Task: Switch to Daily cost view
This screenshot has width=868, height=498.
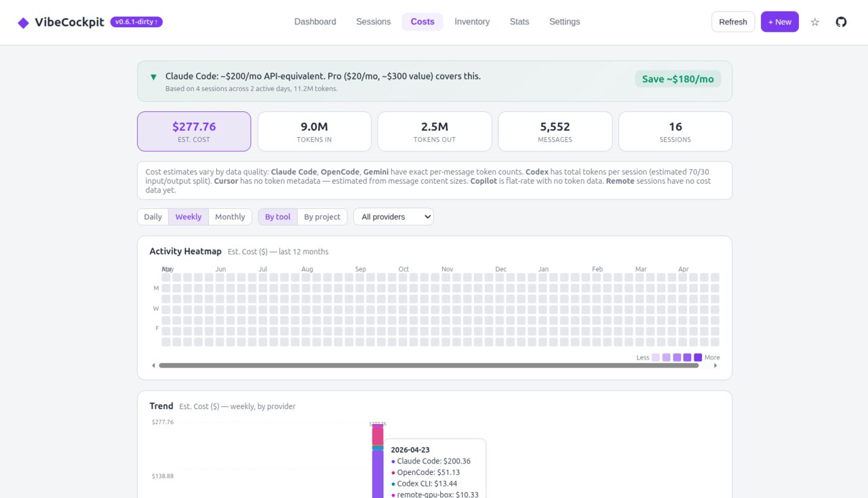Action: pyautogui.click(x=152, y=216)
